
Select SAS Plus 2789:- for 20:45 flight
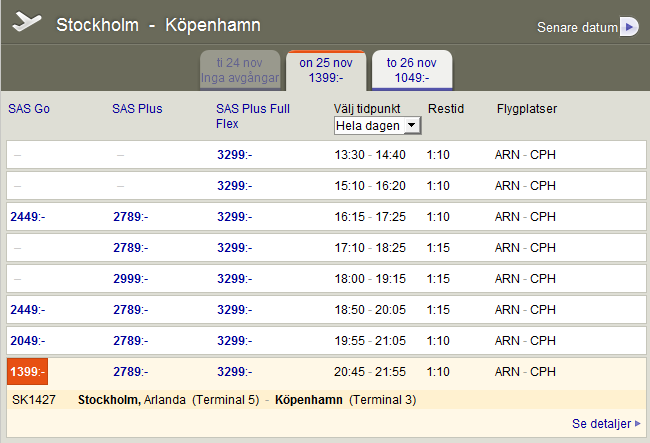point(130,372)
